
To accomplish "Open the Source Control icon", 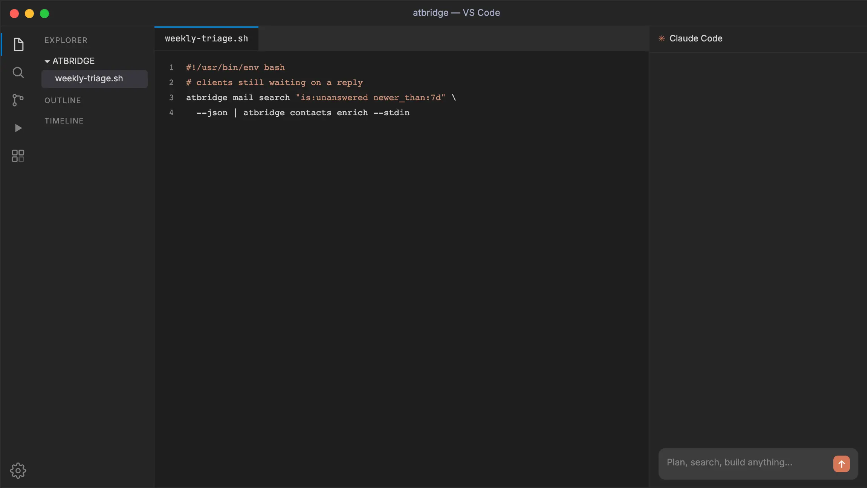I will (18, 100).
